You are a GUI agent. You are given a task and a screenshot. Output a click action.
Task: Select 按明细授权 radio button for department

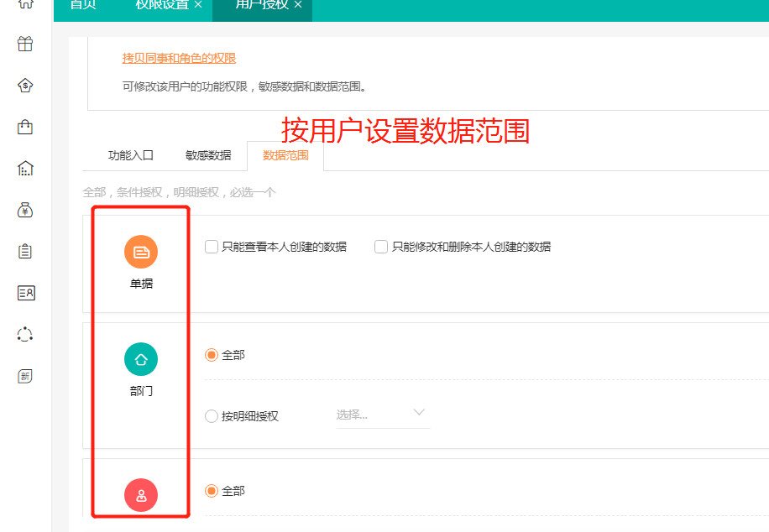click(x=212, y=415)
